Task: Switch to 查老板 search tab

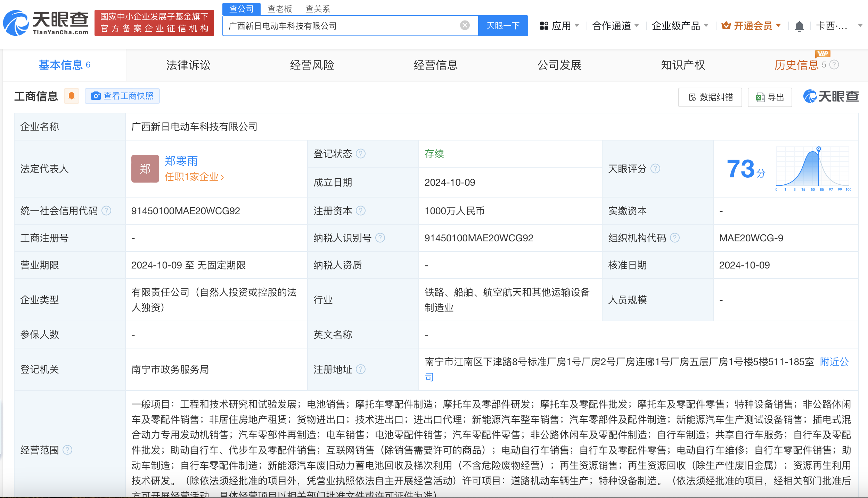Action: tap(280, 9)
